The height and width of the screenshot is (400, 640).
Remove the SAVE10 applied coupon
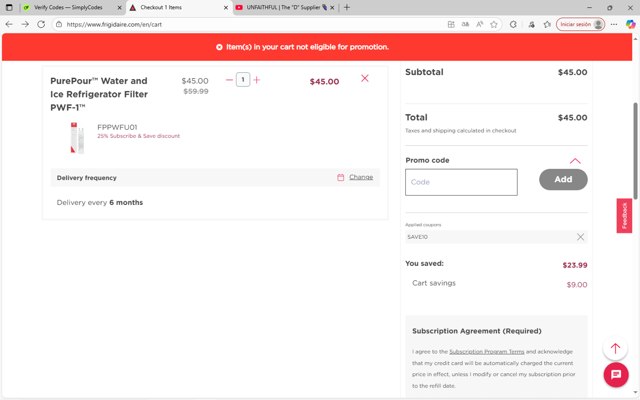580,237
